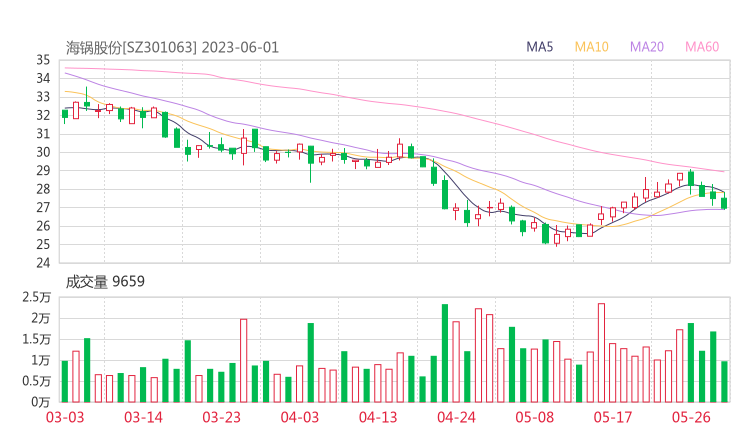Click the price axis value 30
This screenshot has height=440, width=740.
click(43, 152)
